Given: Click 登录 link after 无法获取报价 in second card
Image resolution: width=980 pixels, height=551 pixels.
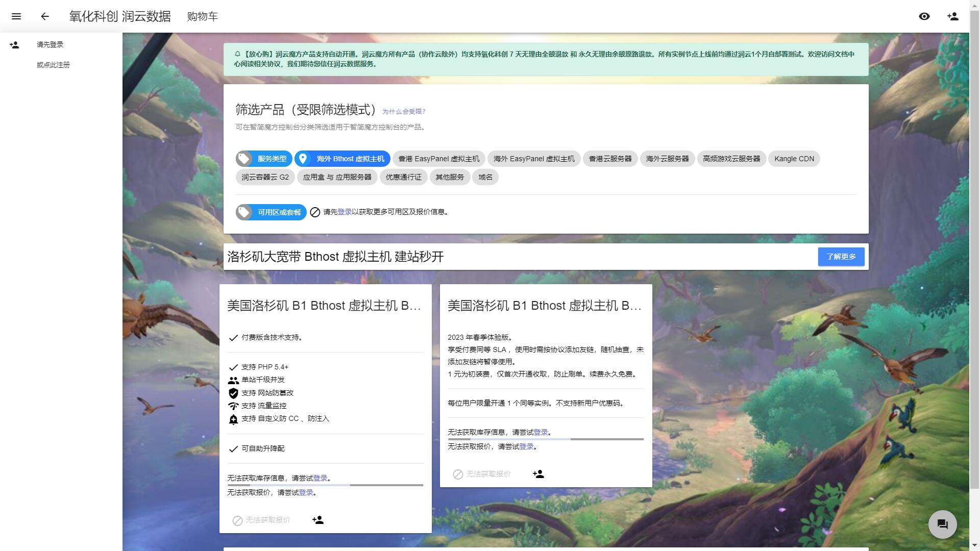Looking at the screenshot, I should pos(526,446).
